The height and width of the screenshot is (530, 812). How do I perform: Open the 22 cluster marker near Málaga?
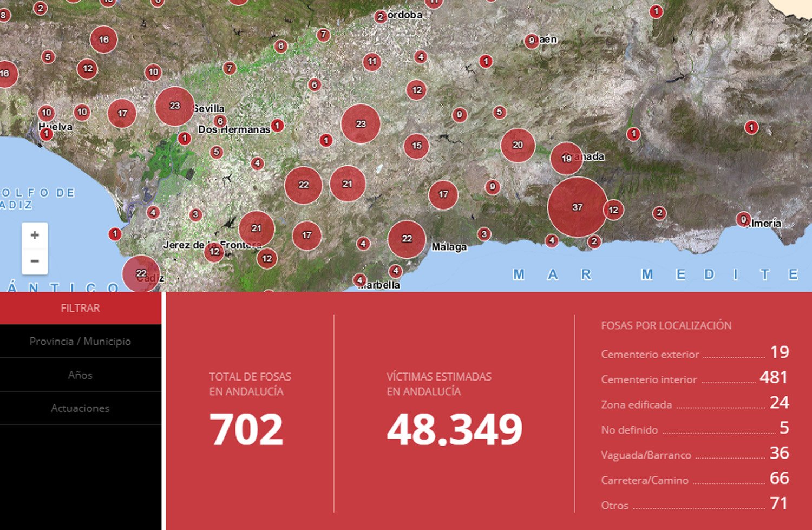(407, 239)
